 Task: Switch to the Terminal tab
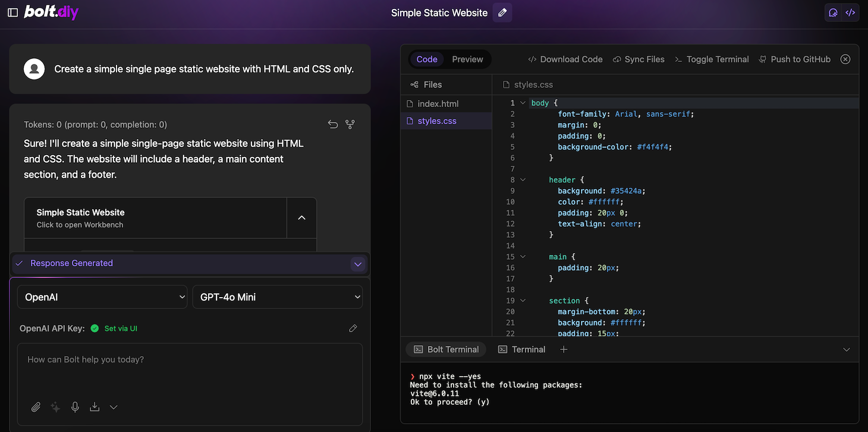point(521,349)
